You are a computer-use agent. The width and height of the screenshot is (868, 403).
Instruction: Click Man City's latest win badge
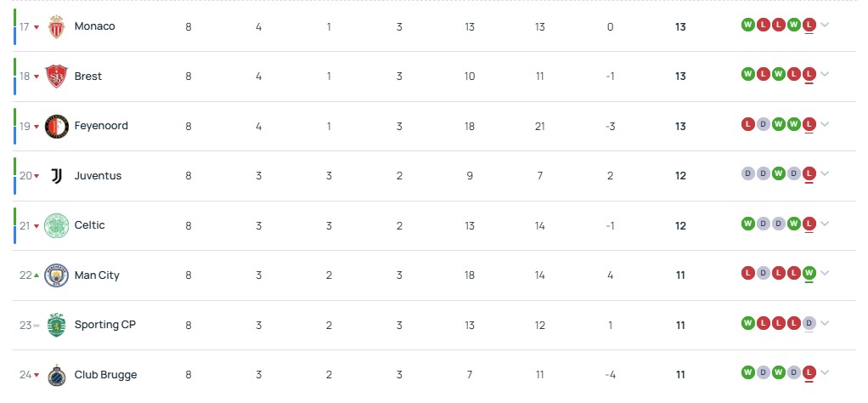point(809,273)
